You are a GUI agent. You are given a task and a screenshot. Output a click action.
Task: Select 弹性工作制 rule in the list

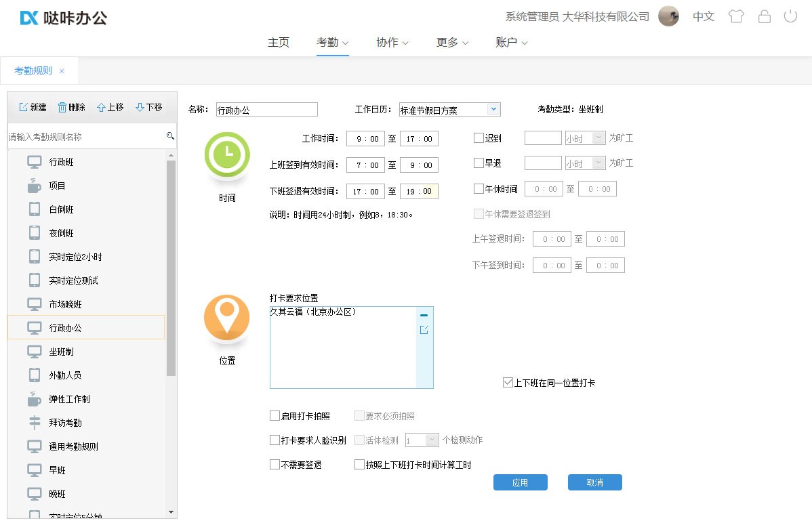[x=69, y=399]
